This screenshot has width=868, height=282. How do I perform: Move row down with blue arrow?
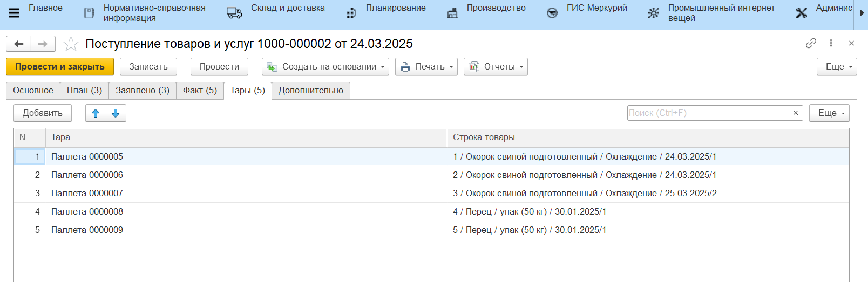[116, 113]
